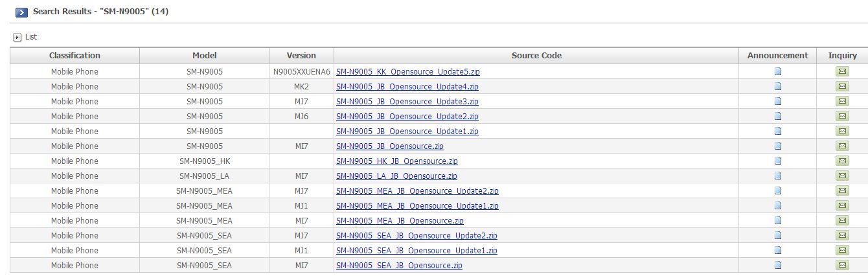Click the Version column header
The height and width of the screenshot is (276, 868).
click(301, 56)
